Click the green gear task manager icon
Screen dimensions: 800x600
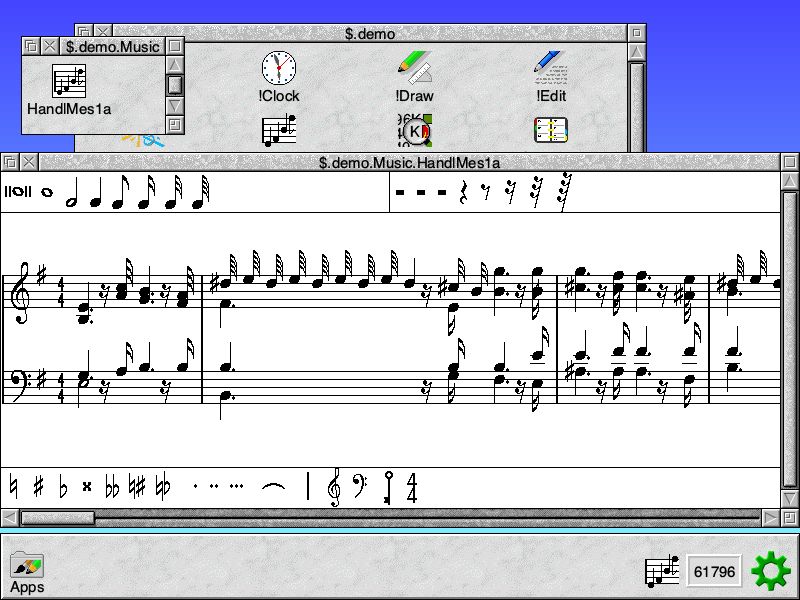pyautogui.click(x=771, y=571)
